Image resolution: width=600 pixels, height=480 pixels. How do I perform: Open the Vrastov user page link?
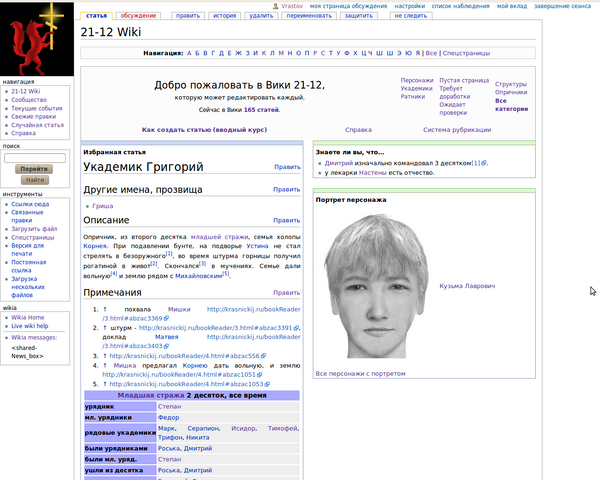coord(292,6)
